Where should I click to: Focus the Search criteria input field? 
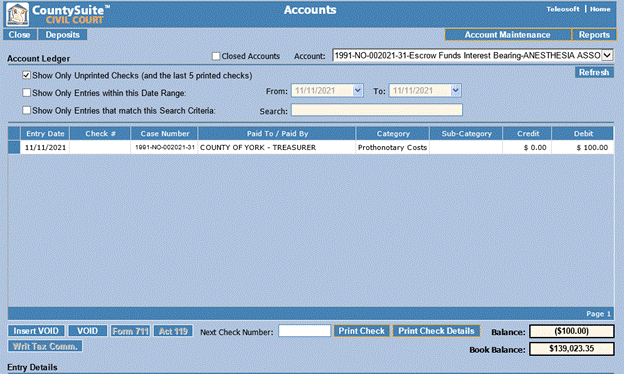point(377,110)
